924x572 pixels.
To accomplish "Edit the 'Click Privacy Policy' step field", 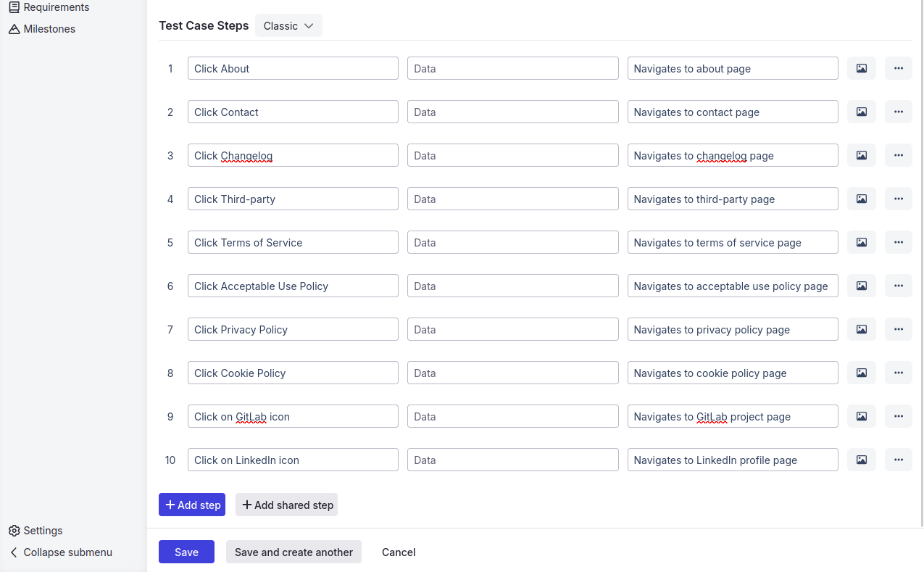I will pyautogui.click(x=293, y=329).
